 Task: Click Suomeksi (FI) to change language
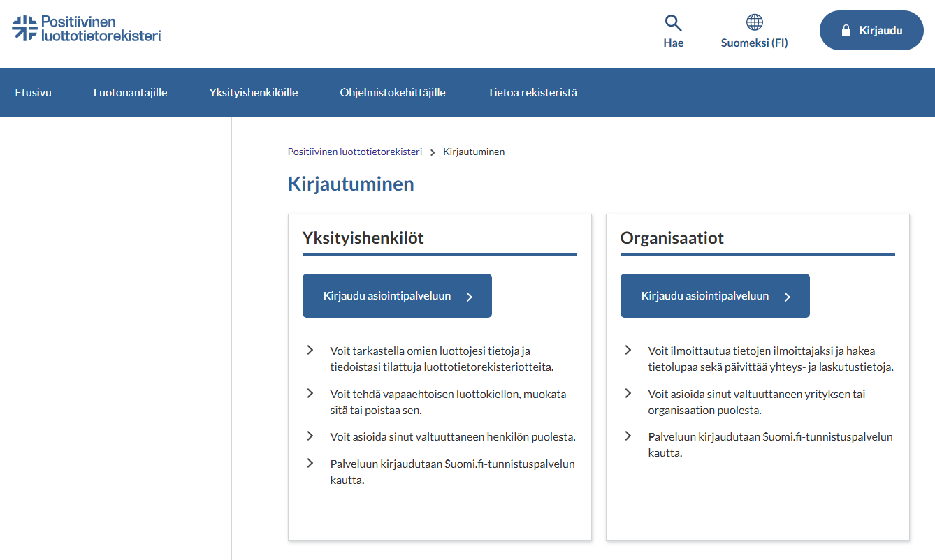pyautogui.click(x=754, y=43)
